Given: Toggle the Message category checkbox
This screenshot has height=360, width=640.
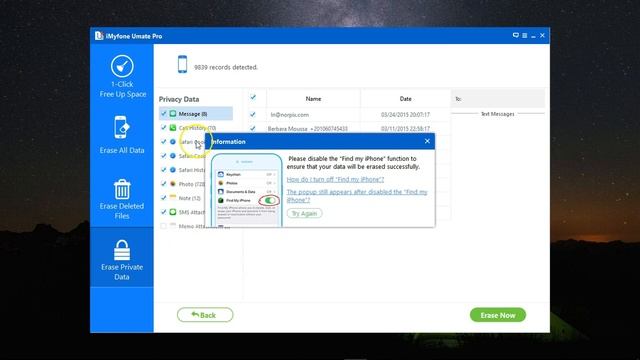Looking at the screenshot, I should (163, 113).
